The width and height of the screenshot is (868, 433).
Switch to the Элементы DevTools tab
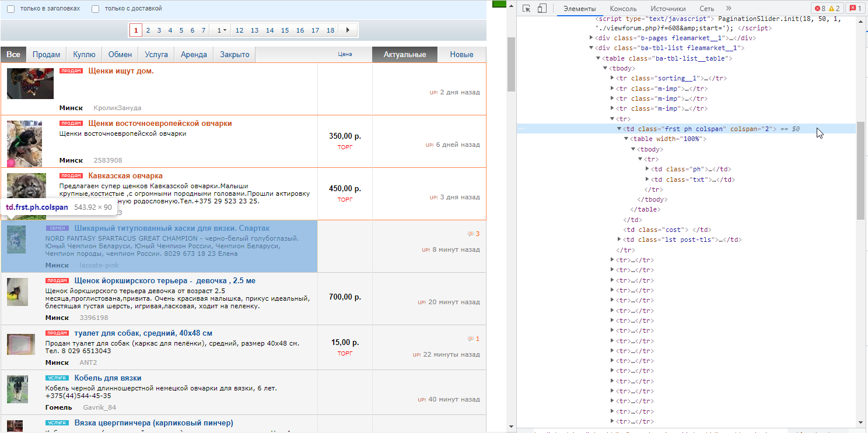tap(580, 9)
